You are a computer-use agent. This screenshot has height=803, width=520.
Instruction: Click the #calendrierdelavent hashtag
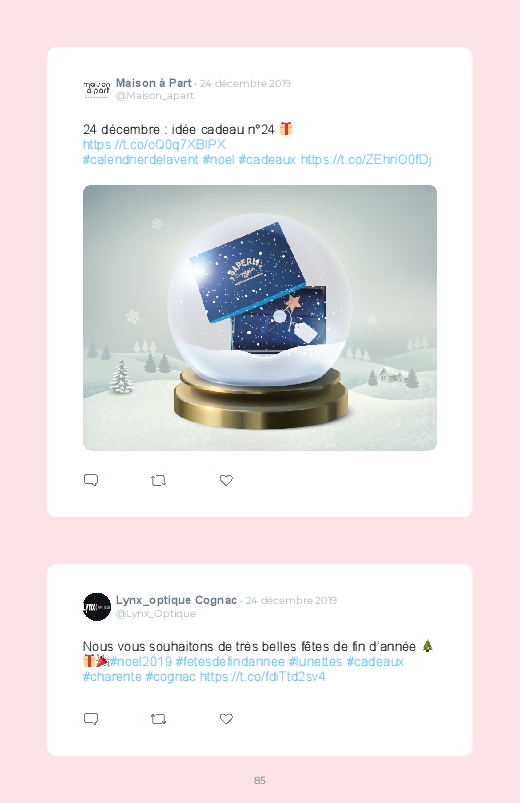click(x=140, y=160)
